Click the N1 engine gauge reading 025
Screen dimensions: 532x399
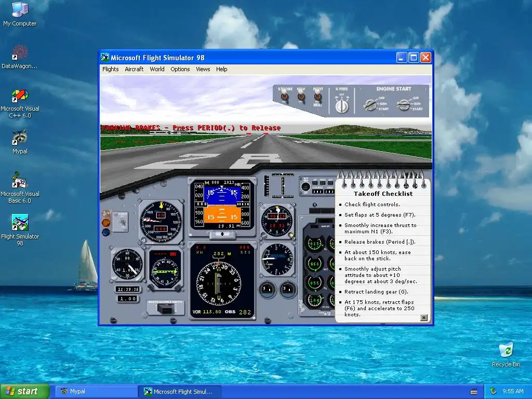coord(314,244)
